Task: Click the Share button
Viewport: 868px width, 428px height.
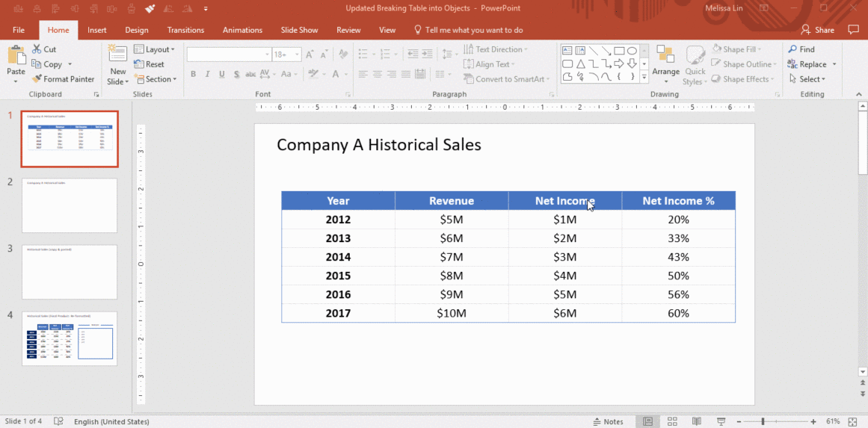Action: (x=818, y=30)
